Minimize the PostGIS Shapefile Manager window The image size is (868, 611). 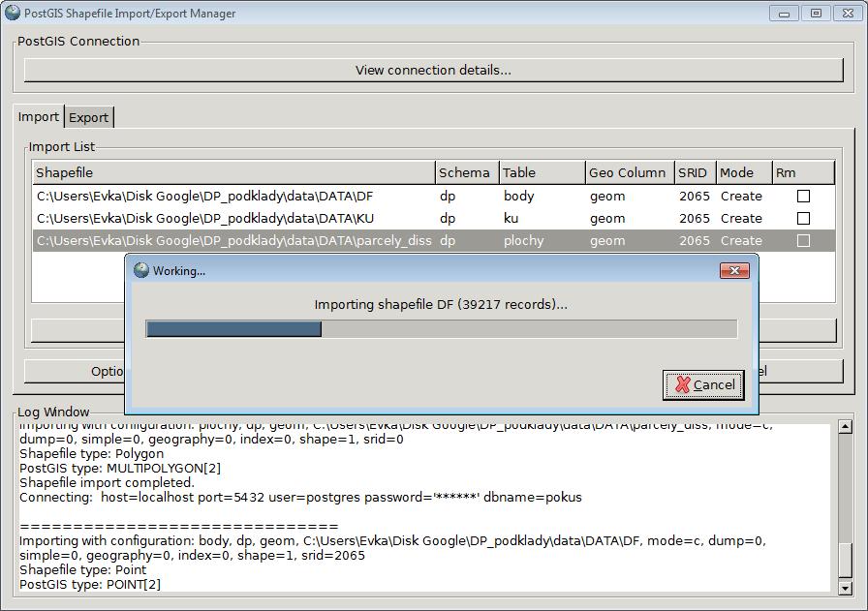(x=784, y=14)
